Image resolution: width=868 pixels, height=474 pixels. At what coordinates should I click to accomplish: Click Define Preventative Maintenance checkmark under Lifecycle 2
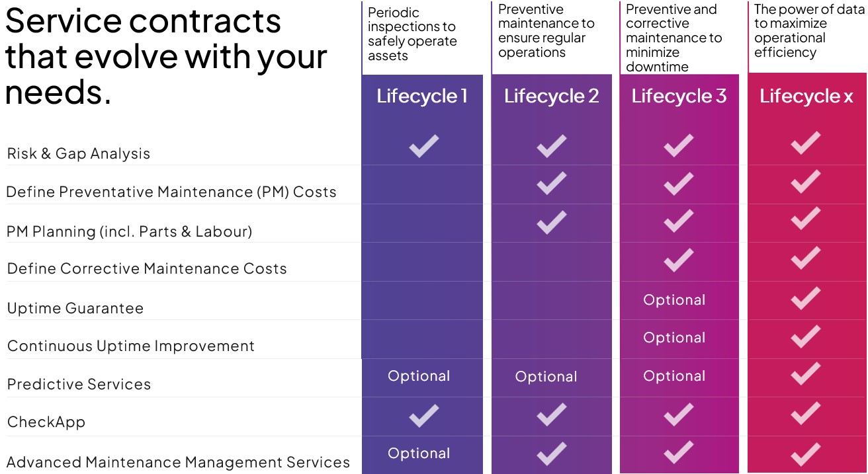coord(551,183)
